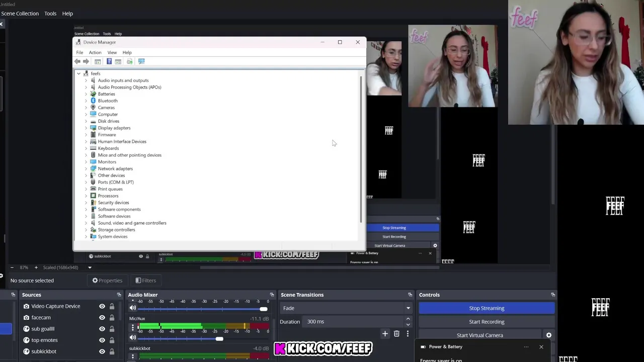Viewport: 644px width, 362px height.
Task: Hide the subkickbot source
Action: (102, 351)
